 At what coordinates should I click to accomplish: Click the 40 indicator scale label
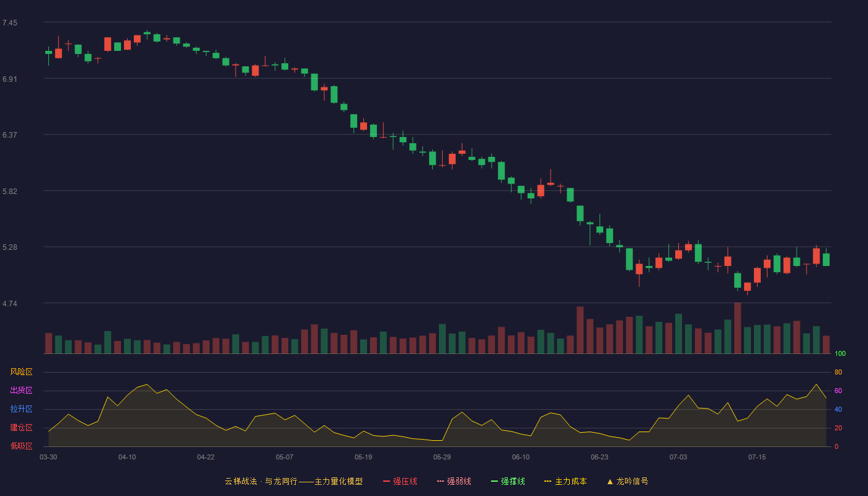point(838,409)
